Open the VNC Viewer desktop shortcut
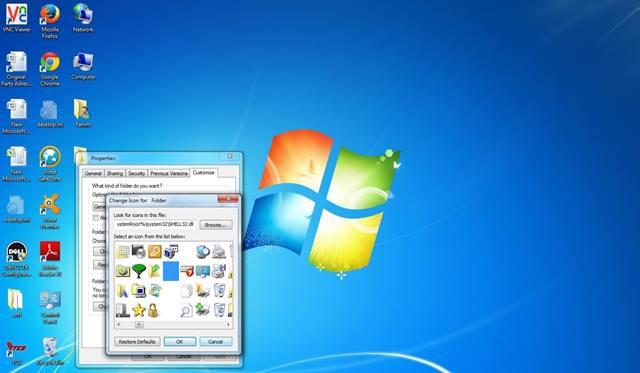The width and height of the screenshot is (640, 373). click(x=16, y=18)
